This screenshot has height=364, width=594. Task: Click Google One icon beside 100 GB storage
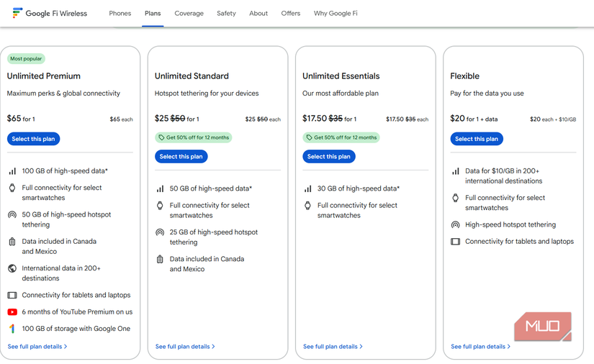tap(12, 329)
